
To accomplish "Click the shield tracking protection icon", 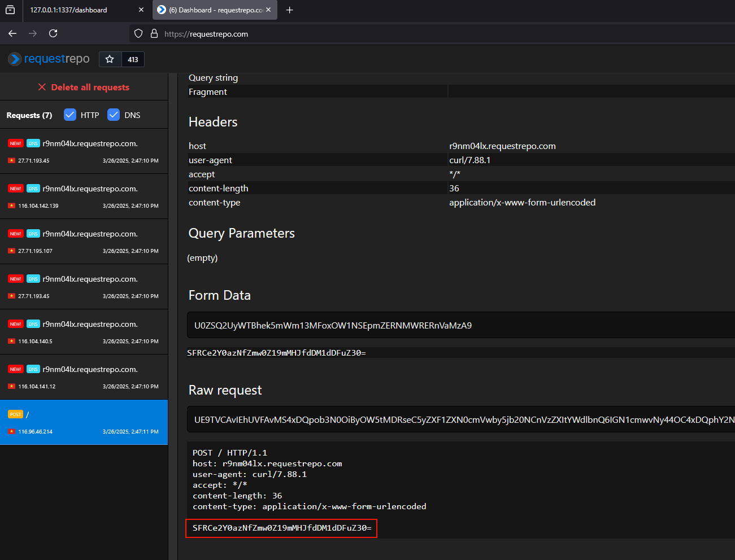I will [138, 34].
